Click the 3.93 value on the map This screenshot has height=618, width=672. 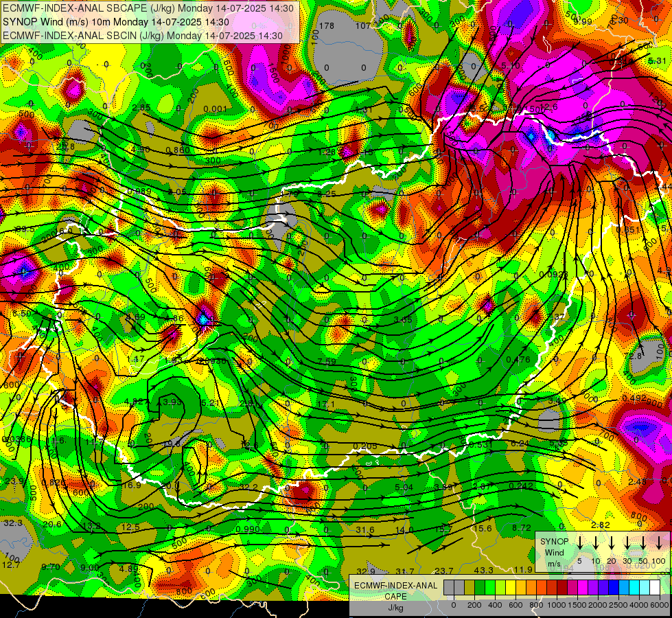(x=172, y=402)
